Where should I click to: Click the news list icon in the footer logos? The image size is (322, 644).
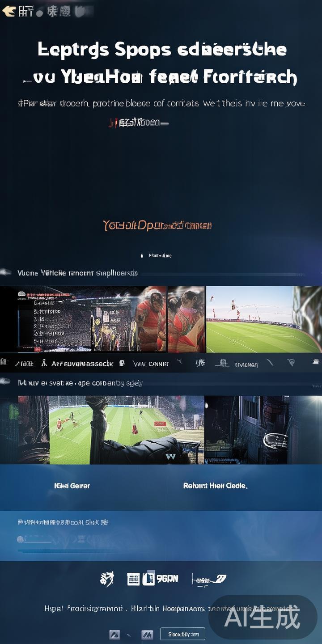133,580
